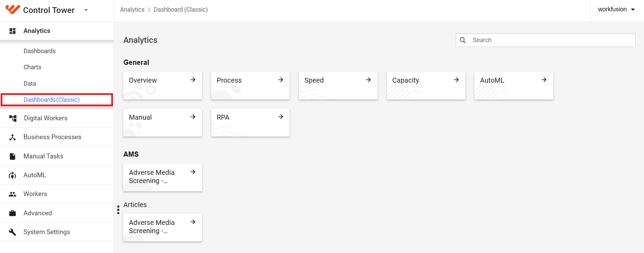Click the Analytics dashboard grid icon

(13, 31)
